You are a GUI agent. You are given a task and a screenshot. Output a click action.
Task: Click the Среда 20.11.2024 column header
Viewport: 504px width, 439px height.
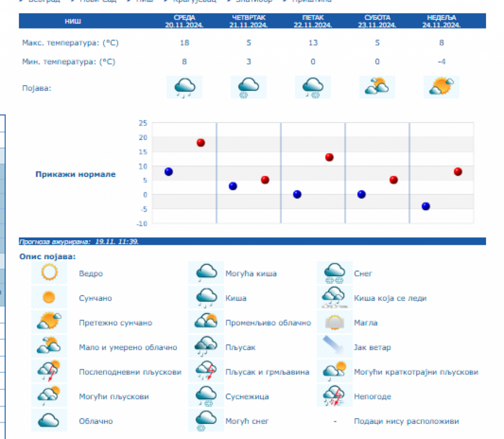(x=184, y=21)
